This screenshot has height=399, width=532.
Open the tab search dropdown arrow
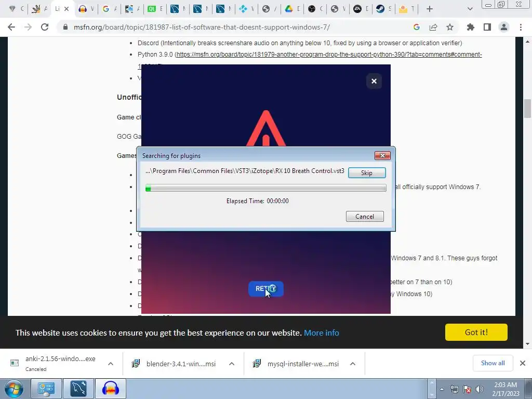470,9
